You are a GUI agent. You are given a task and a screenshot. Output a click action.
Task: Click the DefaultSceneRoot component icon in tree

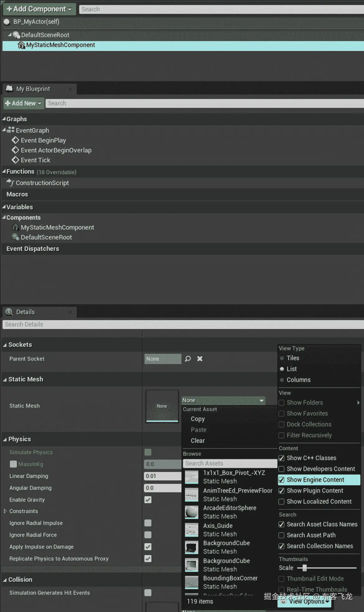coord(16,35)
